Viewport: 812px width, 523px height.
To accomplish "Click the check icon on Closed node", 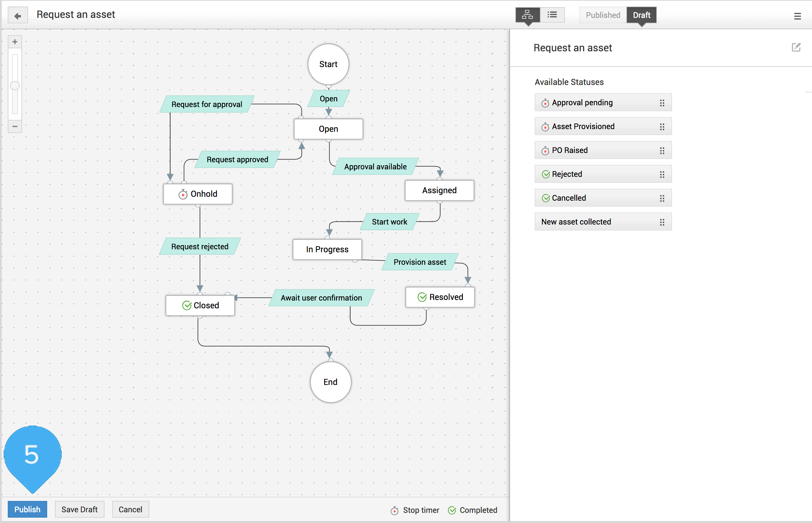I will [x=187, y=306].
